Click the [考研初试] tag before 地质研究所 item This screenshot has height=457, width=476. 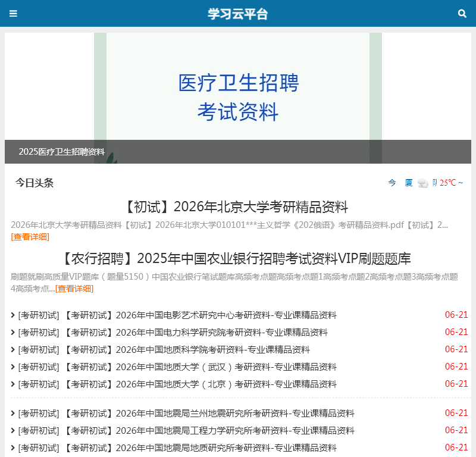point(39,447)
